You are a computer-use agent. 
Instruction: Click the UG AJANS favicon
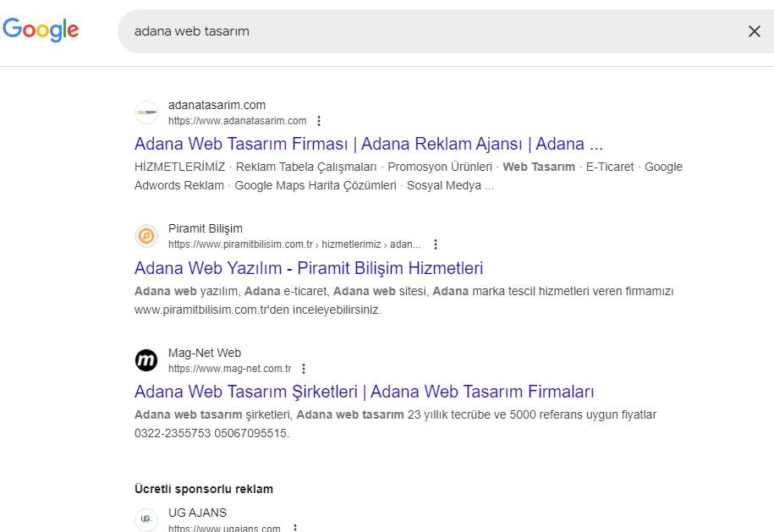pos(146,519)
